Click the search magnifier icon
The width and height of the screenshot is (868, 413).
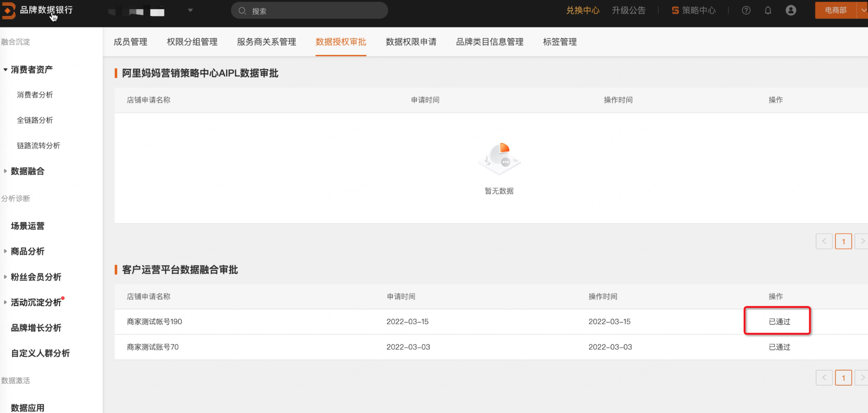(x=242, y=11)
